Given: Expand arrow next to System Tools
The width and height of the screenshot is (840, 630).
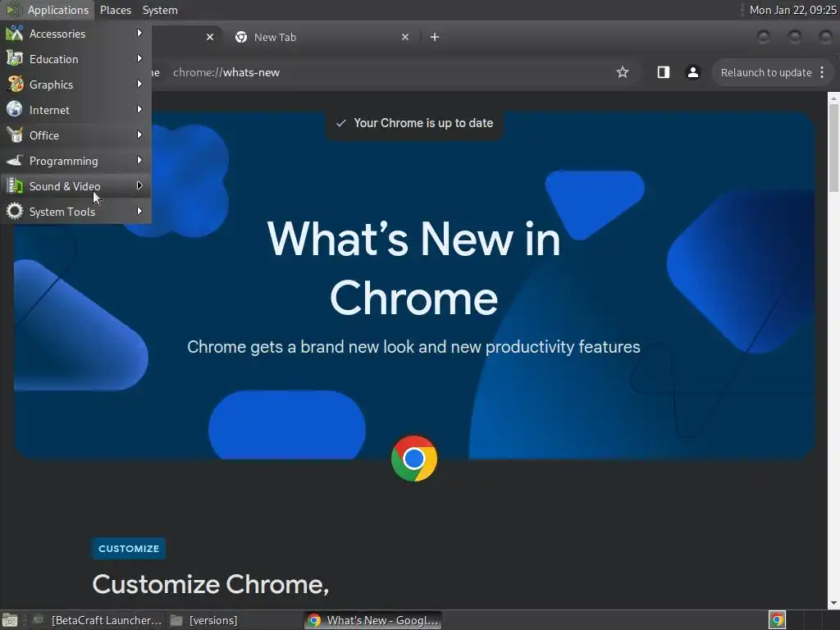Looking at the screenshot, I should pyautogui.click(x=139, y=211).
